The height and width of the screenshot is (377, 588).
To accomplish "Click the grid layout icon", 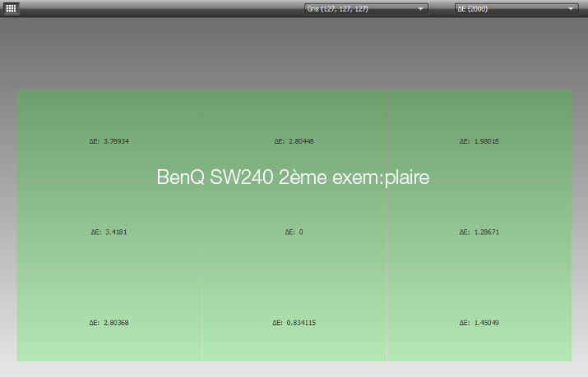I will (x=11, y=8).
